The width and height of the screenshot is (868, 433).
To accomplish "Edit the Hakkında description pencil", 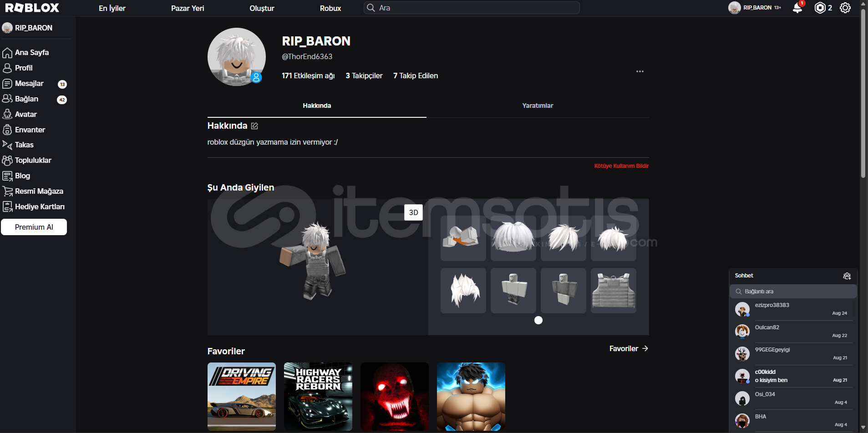I will 254,126.
